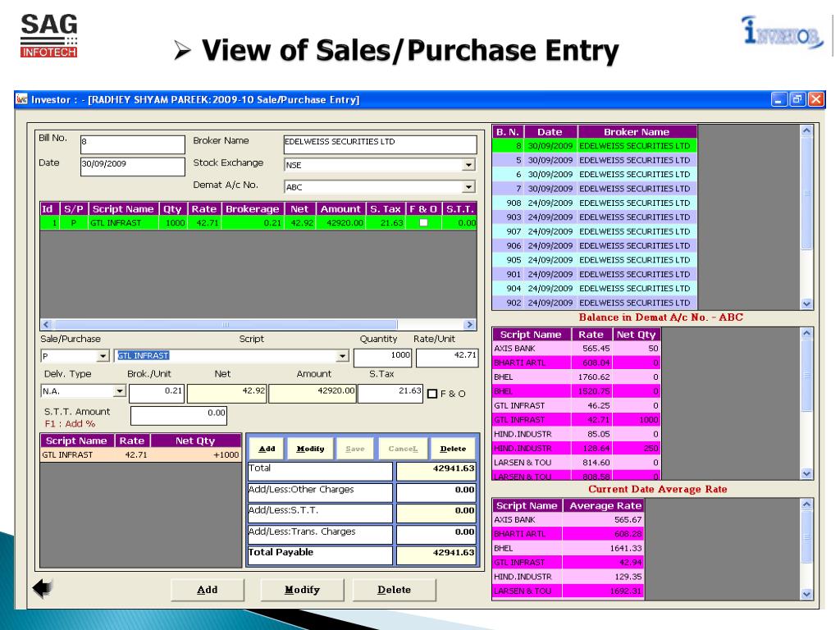Select the HIND.INDUSTR balance row with rate 128.64

(577, 449)
